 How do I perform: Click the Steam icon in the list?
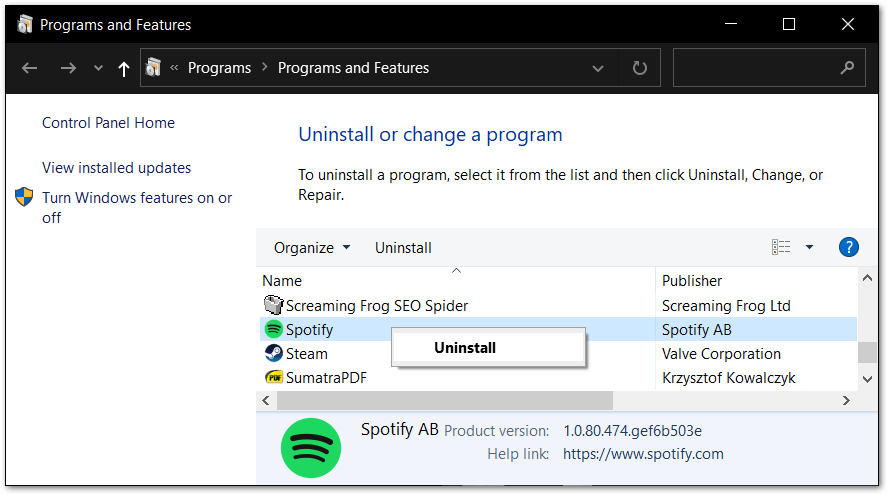274,353
